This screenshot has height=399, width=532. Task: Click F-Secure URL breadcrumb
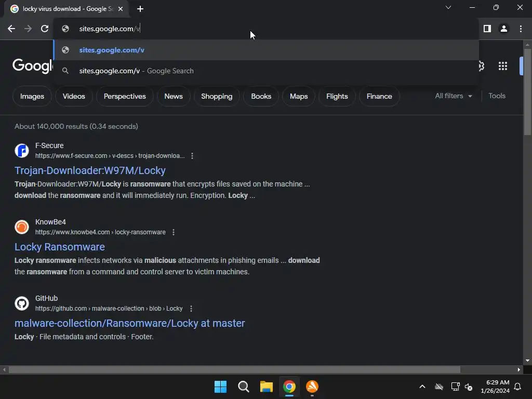tap(110, 156)
